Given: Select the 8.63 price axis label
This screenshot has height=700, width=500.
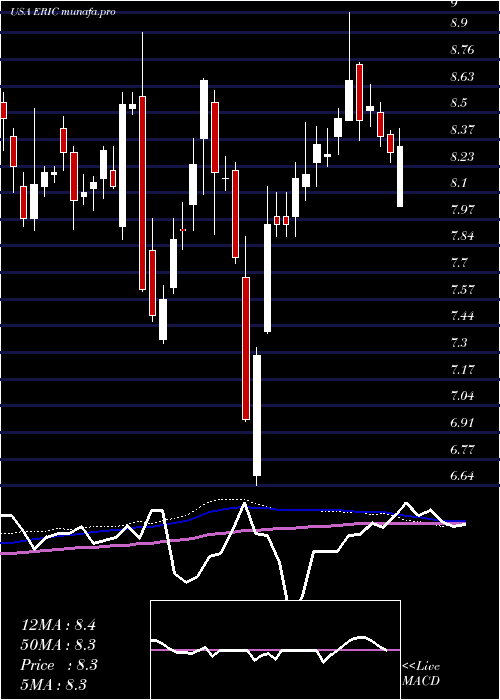Looking at the screenshot, I should (462, 77).
